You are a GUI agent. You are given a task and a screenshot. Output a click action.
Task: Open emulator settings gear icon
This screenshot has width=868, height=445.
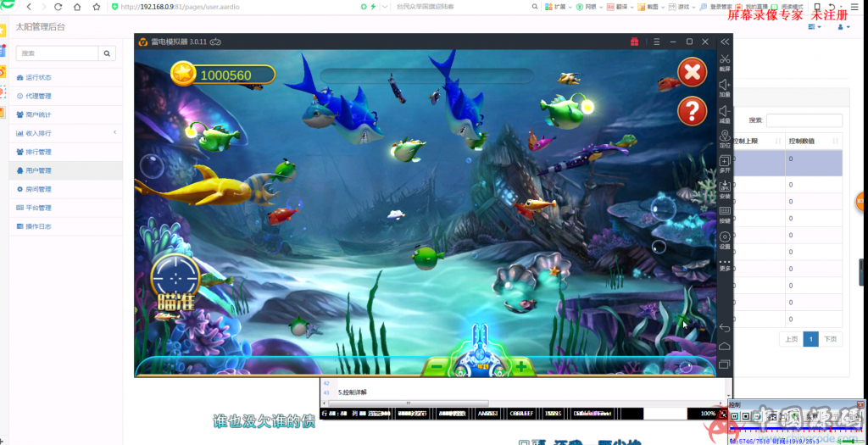tap(725, 236)
